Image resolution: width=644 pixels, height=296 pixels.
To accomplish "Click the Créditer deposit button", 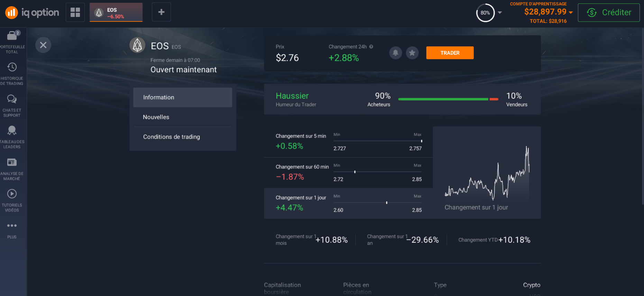I will click(609, 12).
